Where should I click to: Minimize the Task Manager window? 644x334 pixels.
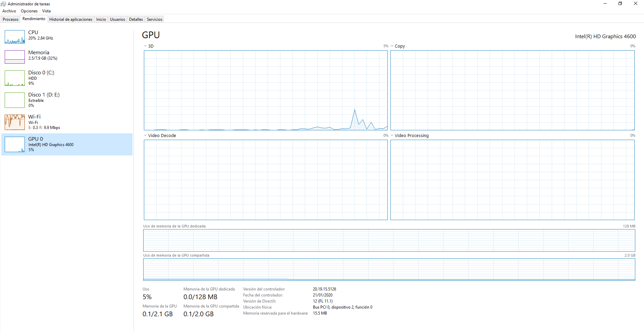click(605, 4)
